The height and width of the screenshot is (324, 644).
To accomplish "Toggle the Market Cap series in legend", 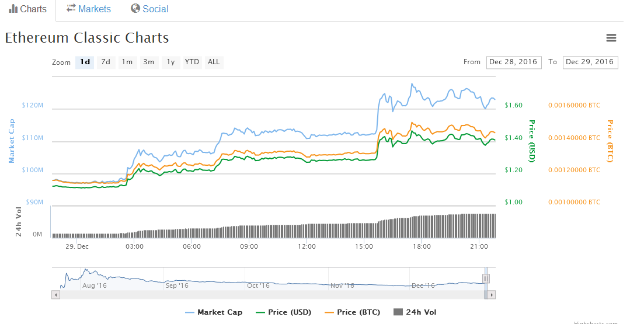I will pyautogui.click(x=214, y=312).
